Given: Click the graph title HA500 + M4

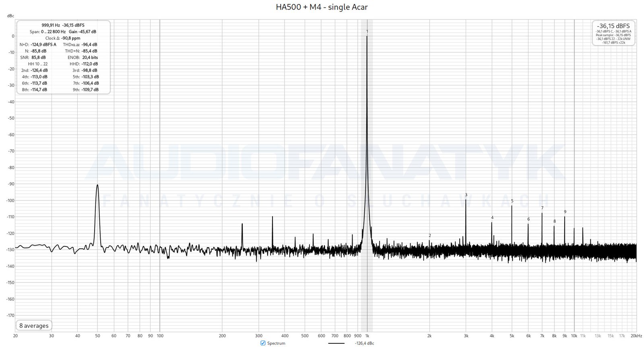Looking at the screenshot, I should [x=322, y=7].
